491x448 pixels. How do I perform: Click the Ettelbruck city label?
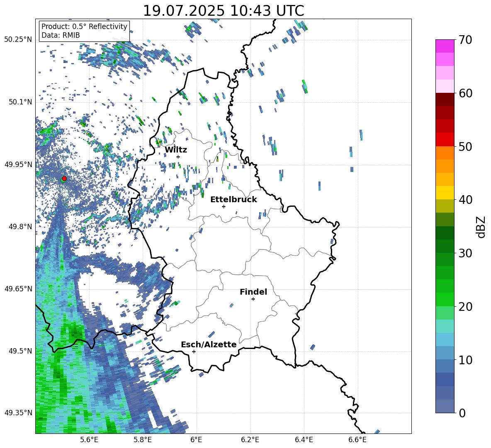[x=233, y=200]
